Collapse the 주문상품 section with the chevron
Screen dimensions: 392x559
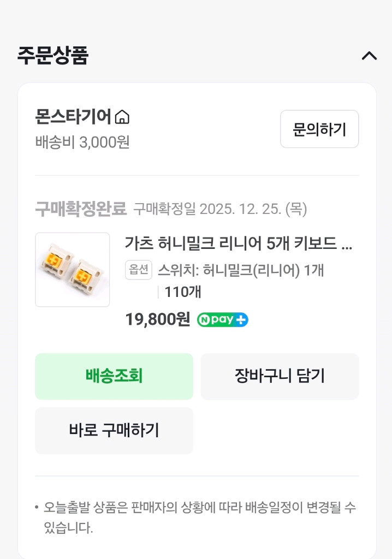(x=370, y=56)
